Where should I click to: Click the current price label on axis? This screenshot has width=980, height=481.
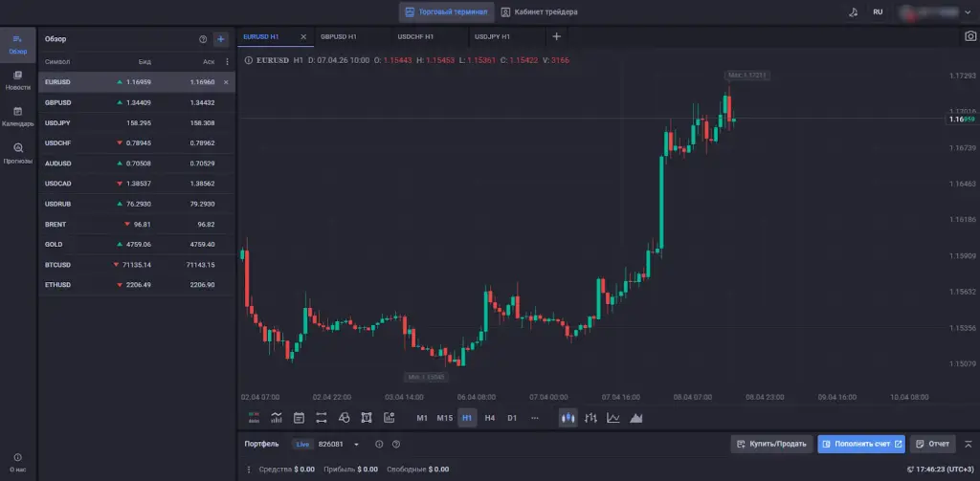(962, 119)
